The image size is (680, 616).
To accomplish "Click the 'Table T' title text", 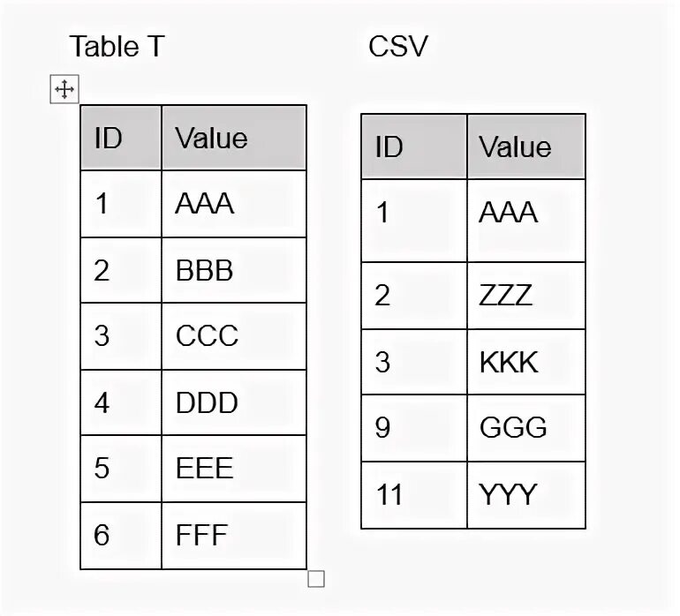I will click(x=117, y=47).
